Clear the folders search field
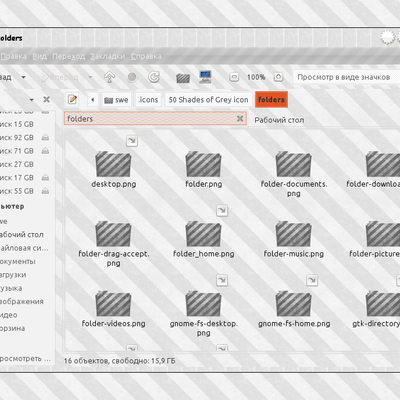 [240, 118]
